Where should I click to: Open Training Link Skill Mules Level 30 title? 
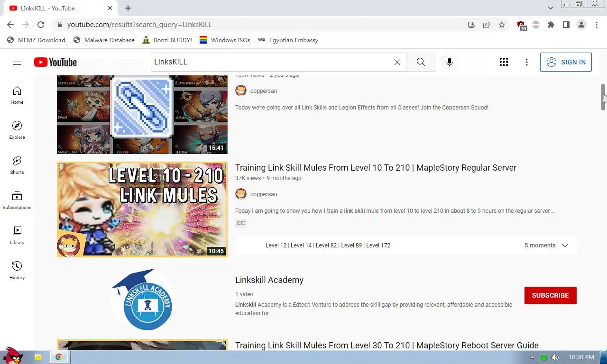click(x=387, y=346)
